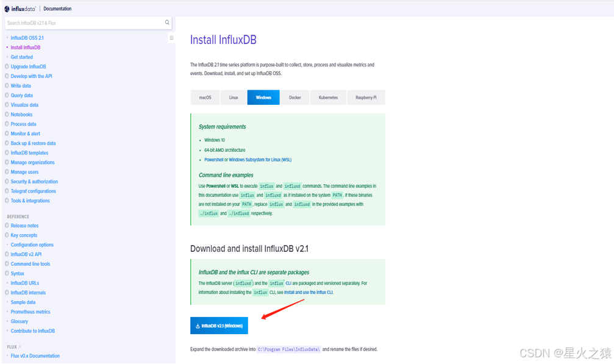Expand the Process data section
This screenshot has height=364, width=614.
[7, 124]
